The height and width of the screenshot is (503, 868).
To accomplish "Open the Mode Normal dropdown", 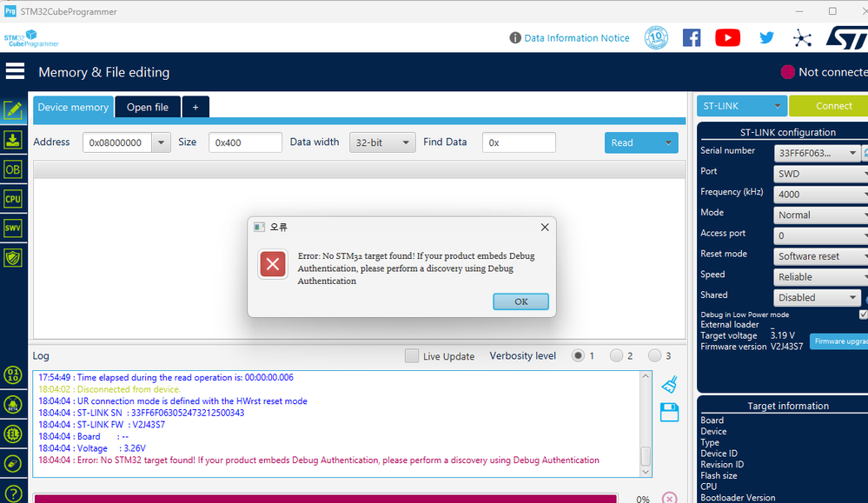I will point(820,215).
